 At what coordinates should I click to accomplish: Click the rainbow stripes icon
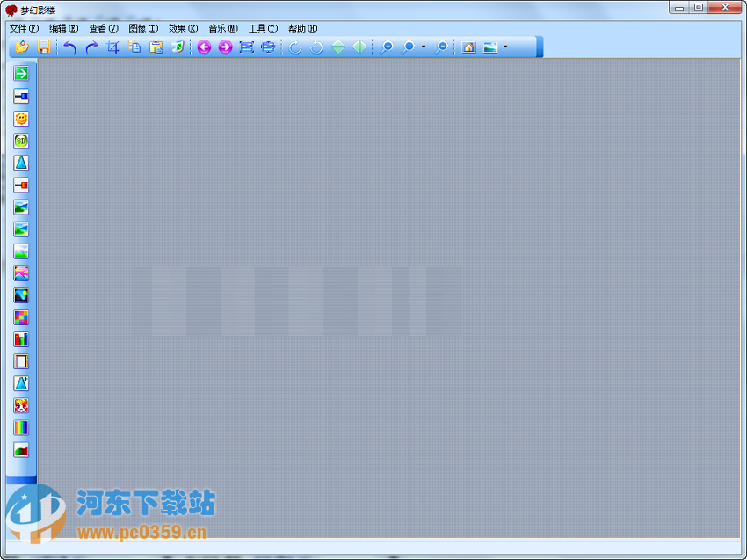tap(21, 428)
